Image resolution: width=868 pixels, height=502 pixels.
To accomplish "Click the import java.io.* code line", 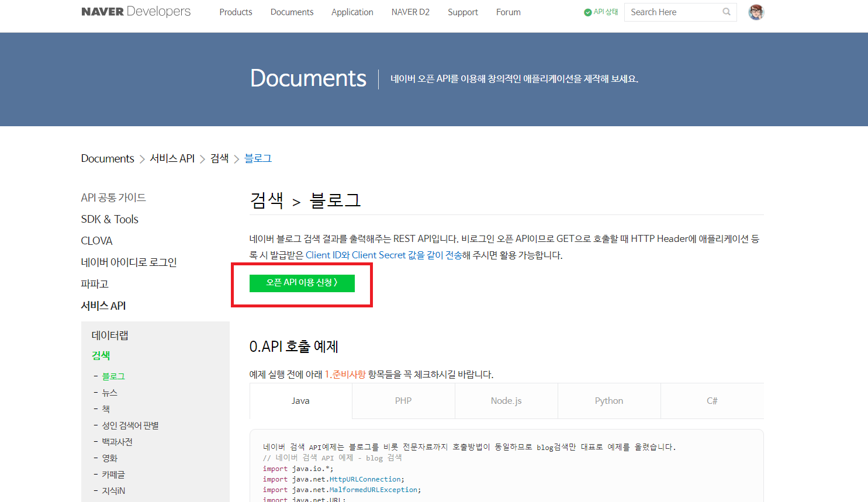I will [298, 469].
